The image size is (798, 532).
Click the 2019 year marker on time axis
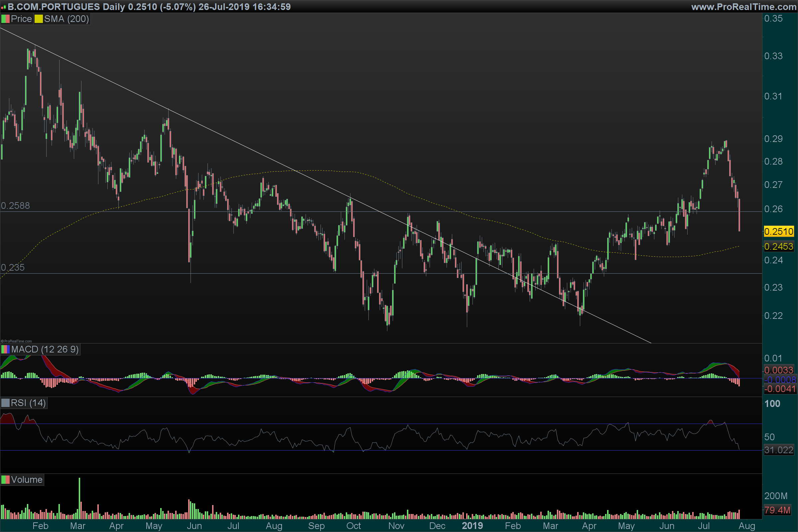pyautogui.click(x=472, y=526)
